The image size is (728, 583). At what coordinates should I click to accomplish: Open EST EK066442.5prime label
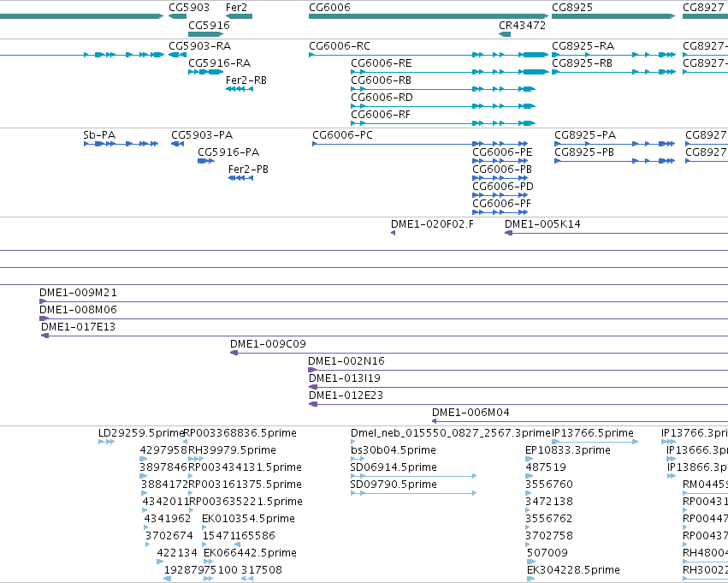click(251, 554)
